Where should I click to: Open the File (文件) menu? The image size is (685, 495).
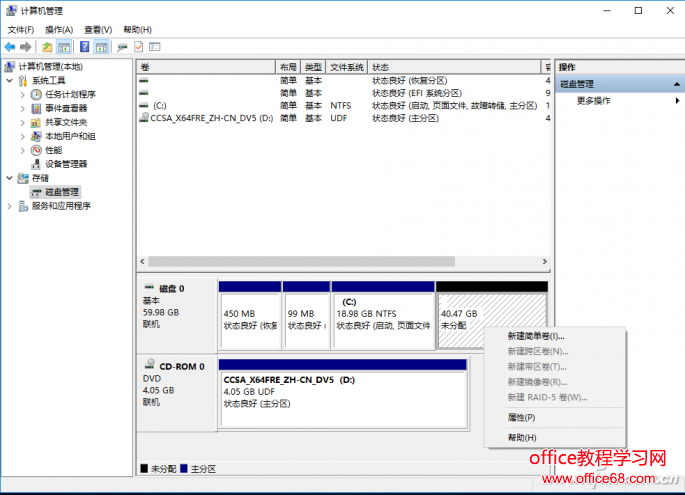click(x=21, y=30)
